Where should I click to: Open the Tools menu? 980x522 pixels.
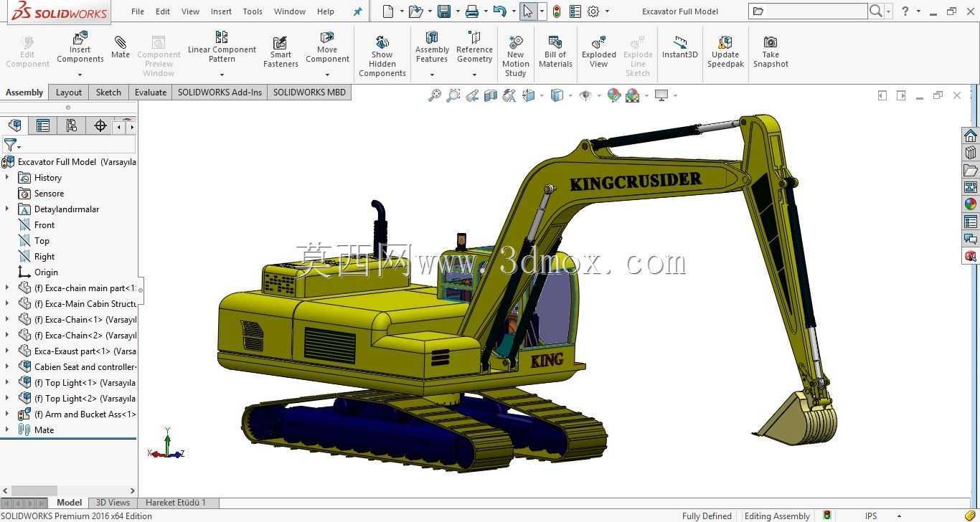point(253,11)
